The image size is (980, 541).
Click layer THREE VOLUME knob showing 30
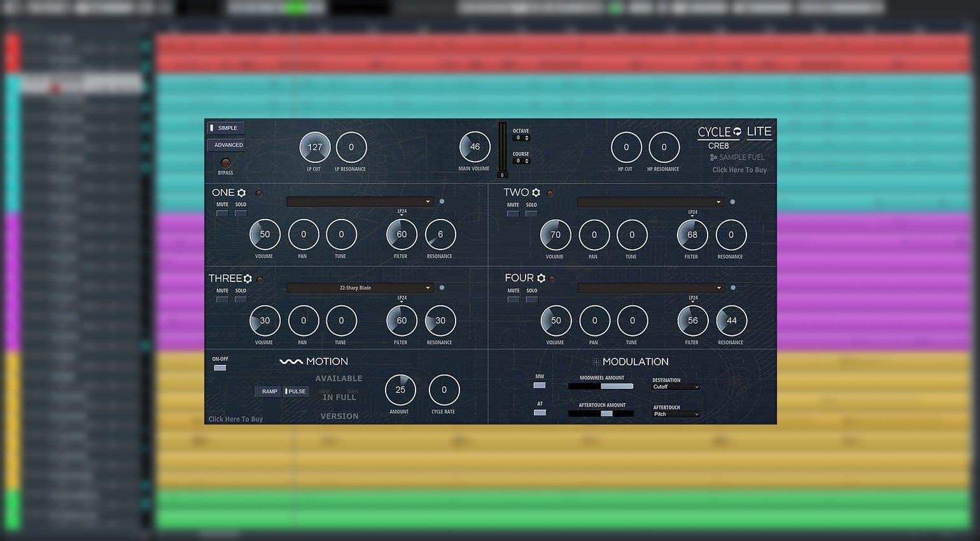265,321
